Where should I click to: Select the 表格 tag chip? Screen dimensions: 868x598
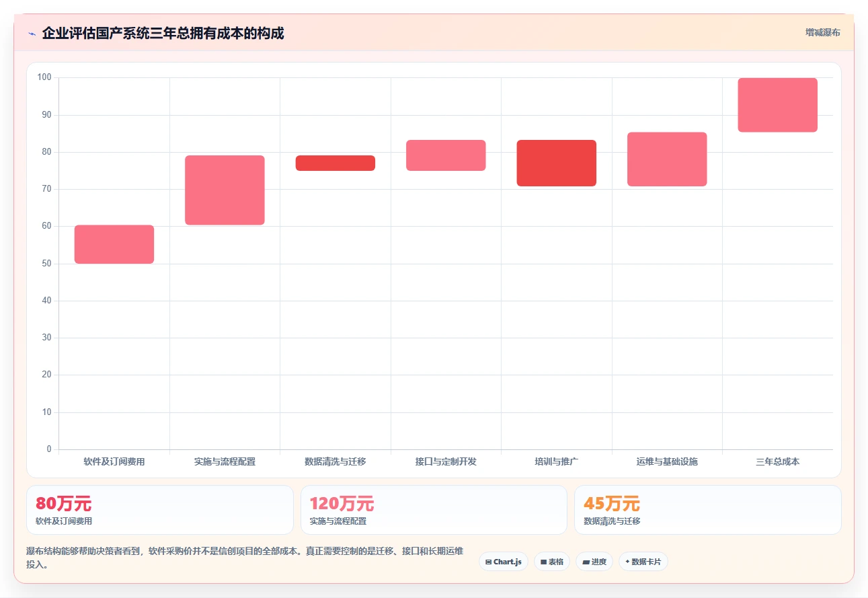(x=552, y=562)
